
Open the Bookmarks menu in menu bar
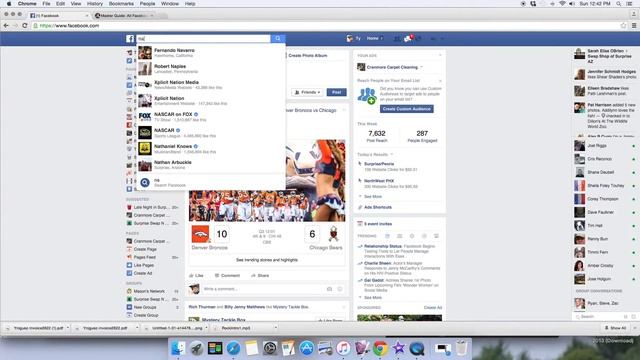pyautogui.click(x=121, y=4)
